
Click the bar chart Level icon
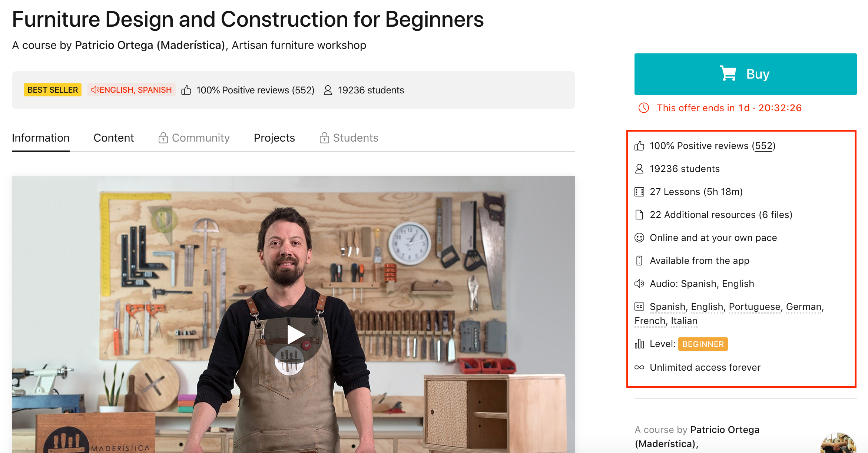639,344
